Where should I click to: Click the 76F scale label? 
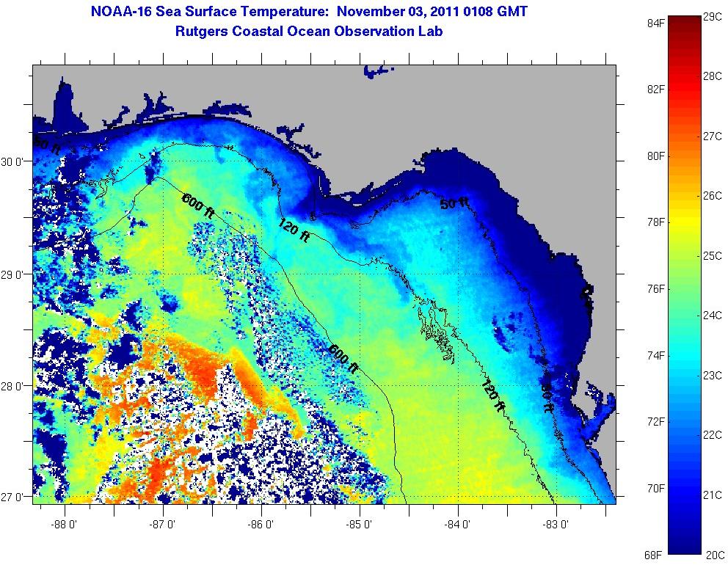point(655,289)
